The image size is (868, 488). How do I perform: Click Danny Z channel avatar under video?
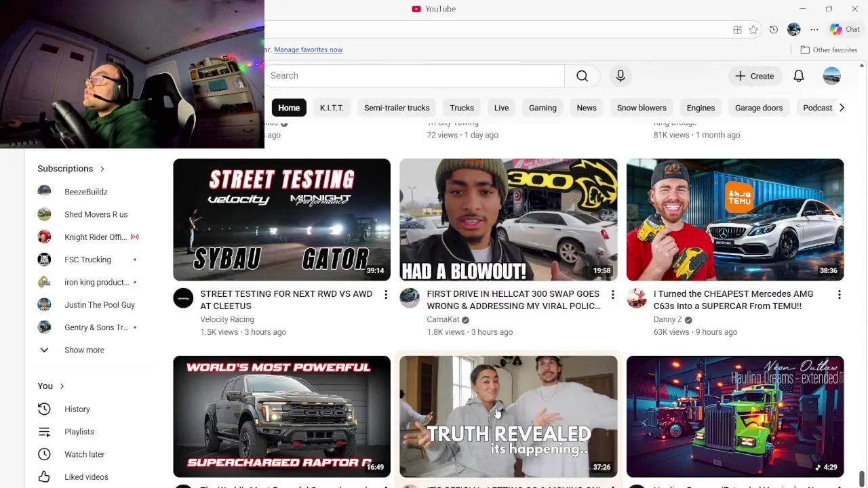636,298
